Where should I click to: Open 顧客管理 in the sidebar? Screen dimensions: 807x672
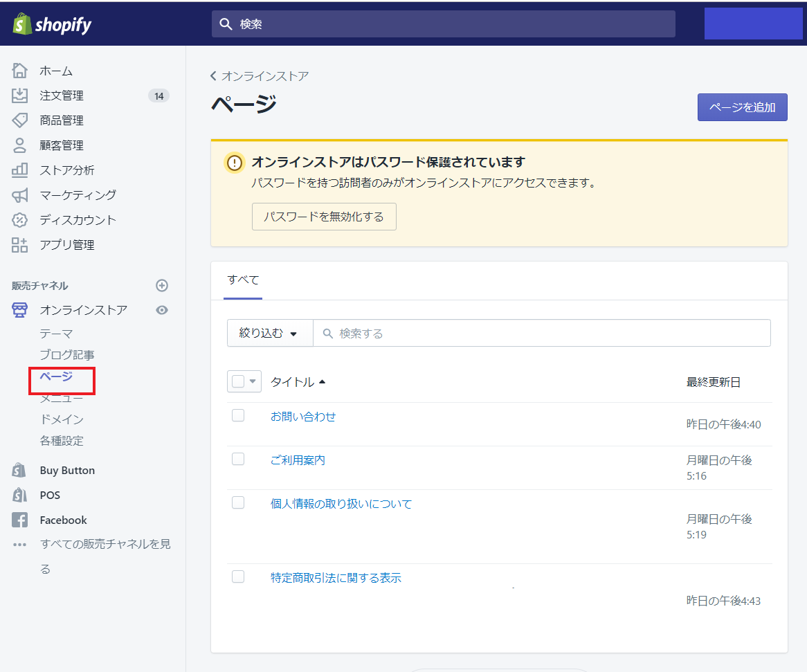point(62,145)
